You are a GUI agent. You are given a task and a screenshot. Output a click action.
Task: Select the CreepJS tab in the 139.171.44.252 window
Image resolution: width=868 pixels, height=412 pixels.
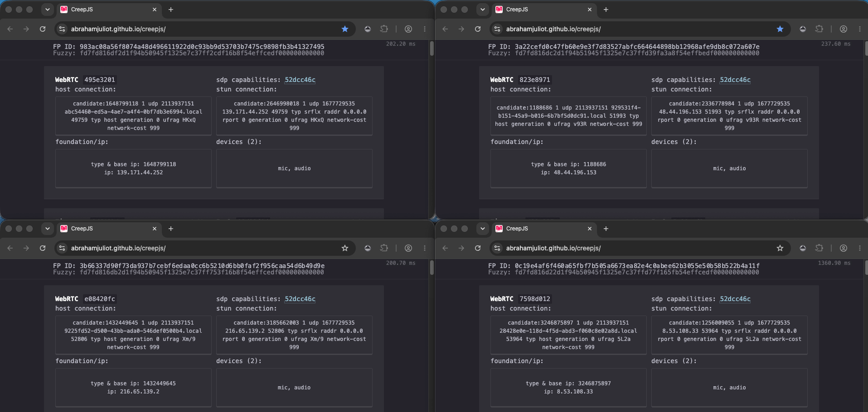tap(109, 10)
